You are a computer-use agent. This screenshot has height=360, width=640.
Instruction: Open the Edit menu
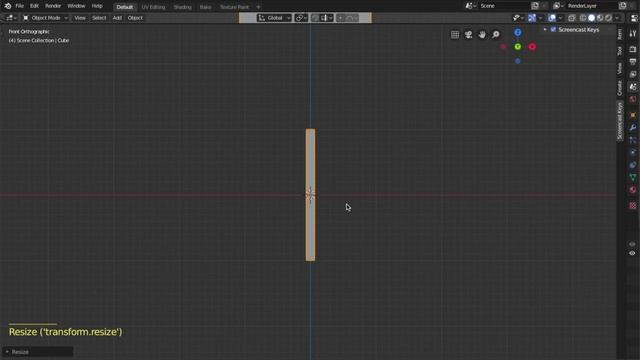click(x=34, y=6)
